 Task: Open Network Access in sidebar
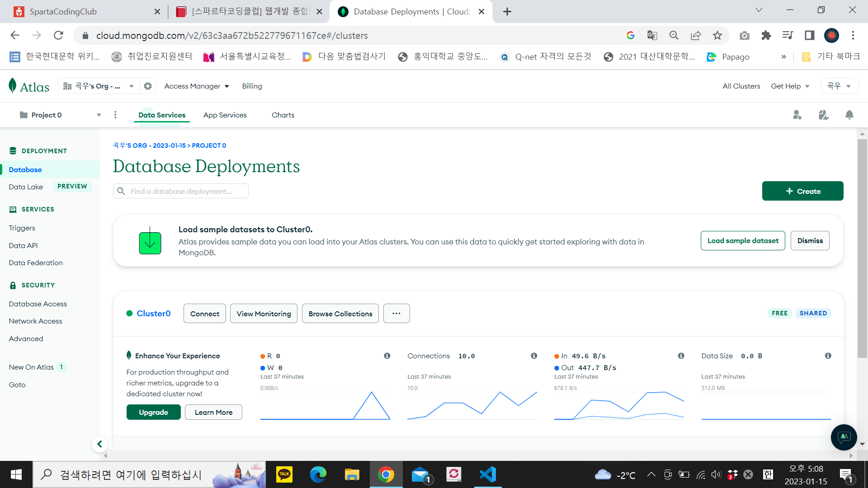[x=35, y=321]
